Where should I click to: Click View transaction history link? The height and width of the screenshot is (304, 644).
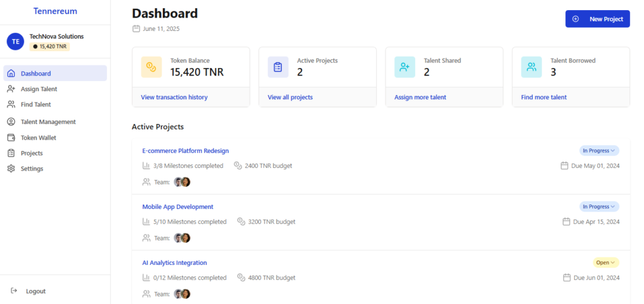(x=174, y=98)
